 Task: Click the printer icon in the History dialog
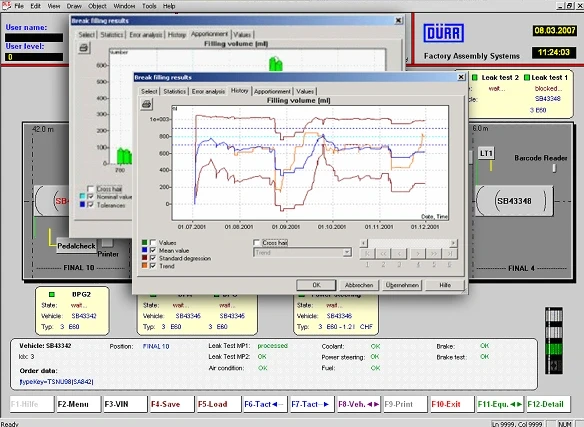coord(146,104)
